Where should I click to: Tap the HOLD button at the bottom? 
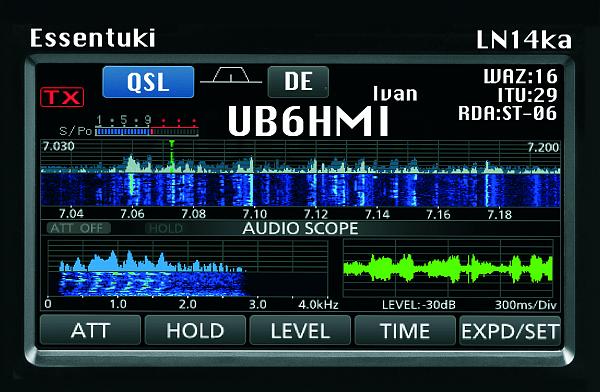pos(195,330)
